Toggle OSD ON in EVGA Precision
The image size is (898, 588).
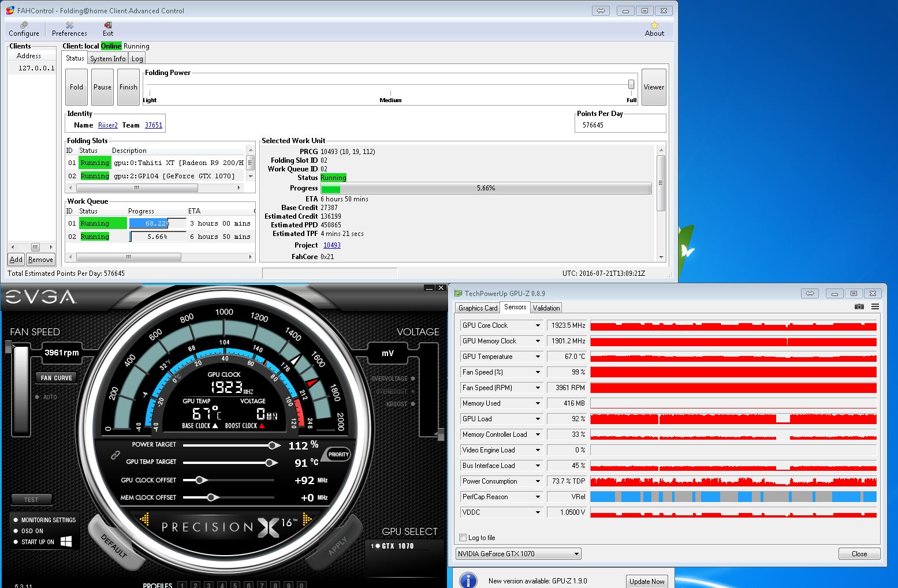(x=28, y=531)
